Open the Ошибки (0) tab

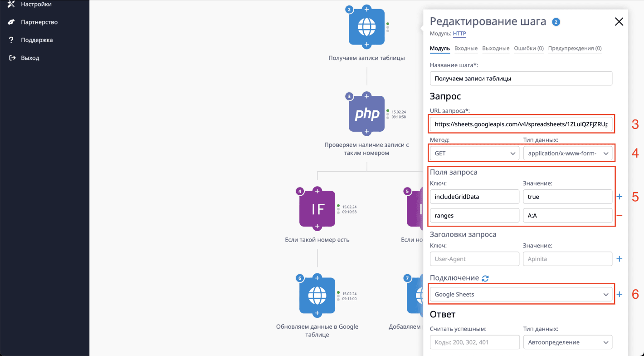tap(529, 48)
